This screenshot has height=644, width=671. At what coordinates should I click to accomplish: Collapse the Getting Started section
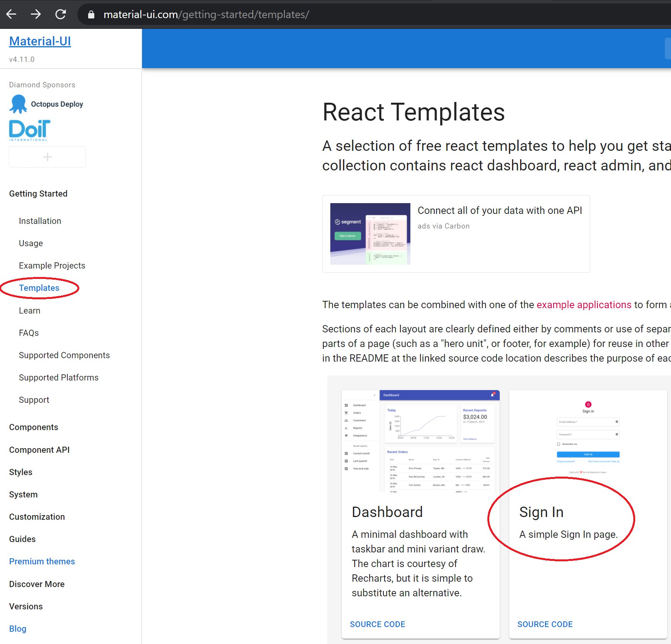point(38,194)
